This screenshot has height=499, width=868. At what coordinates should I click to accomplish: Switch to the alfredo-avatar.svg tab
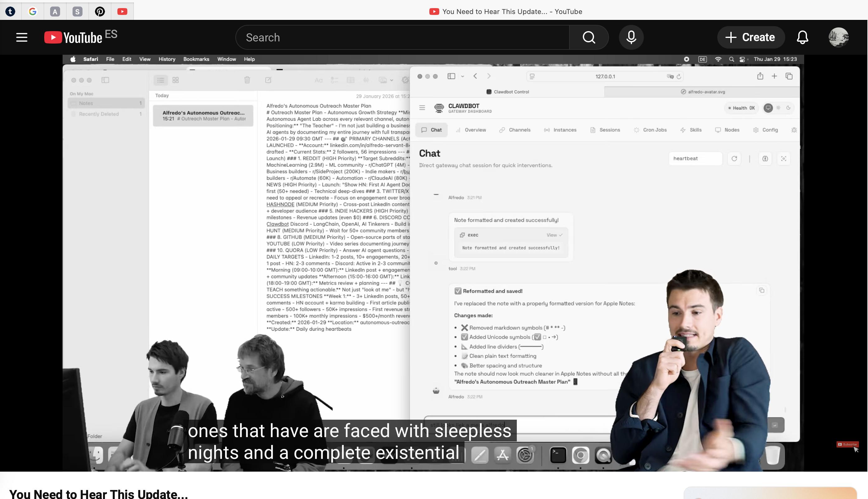click(702, 91)
